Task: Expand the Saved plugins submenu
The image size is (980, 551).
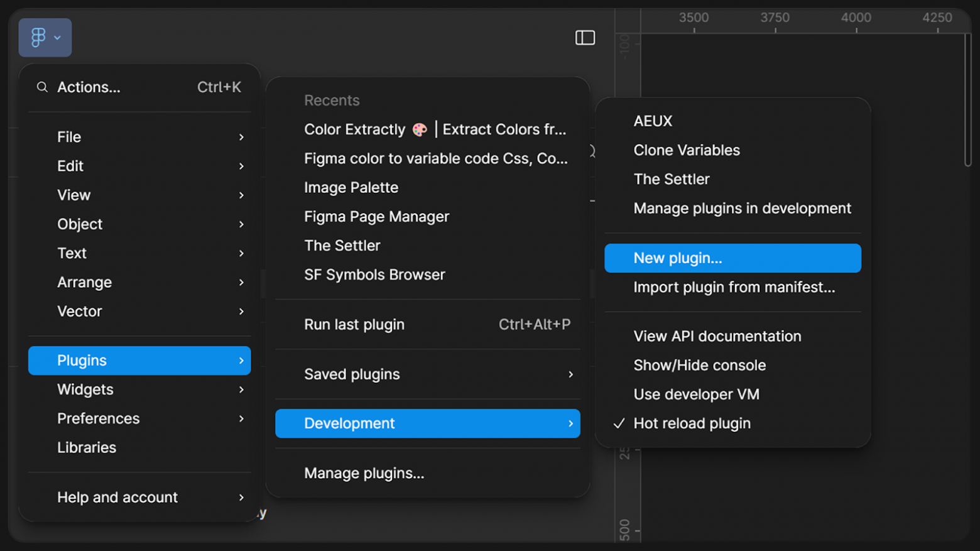Action: click(427, 374)
